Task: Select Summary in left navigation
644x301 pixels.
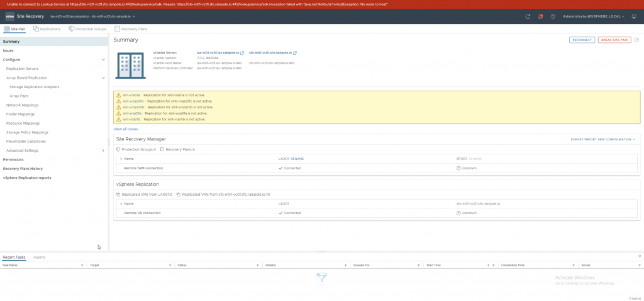Action: (54, 42)
